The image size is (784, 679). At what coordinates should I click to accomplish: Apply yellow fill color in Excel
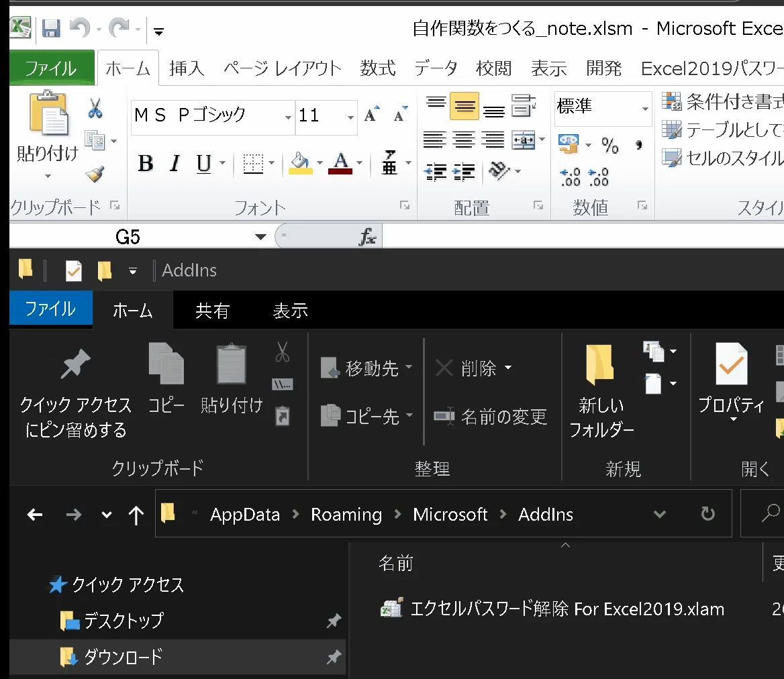pos(301,163)
